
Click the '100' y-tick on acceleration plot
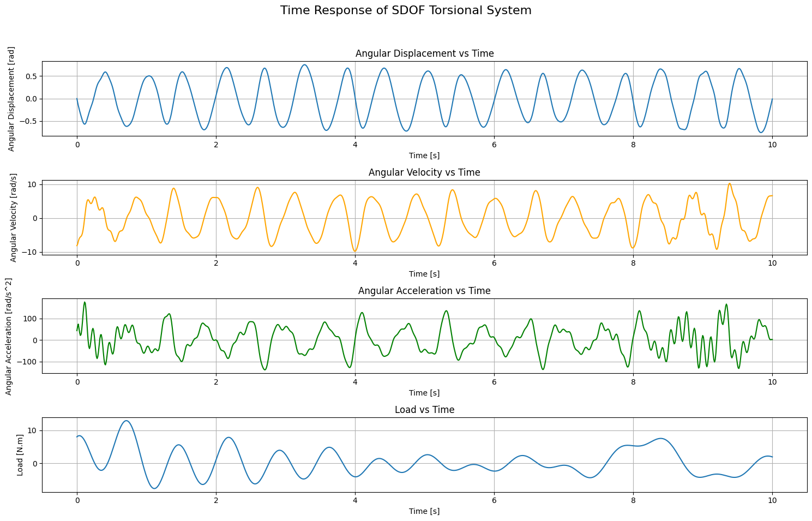tap(31, 319)
